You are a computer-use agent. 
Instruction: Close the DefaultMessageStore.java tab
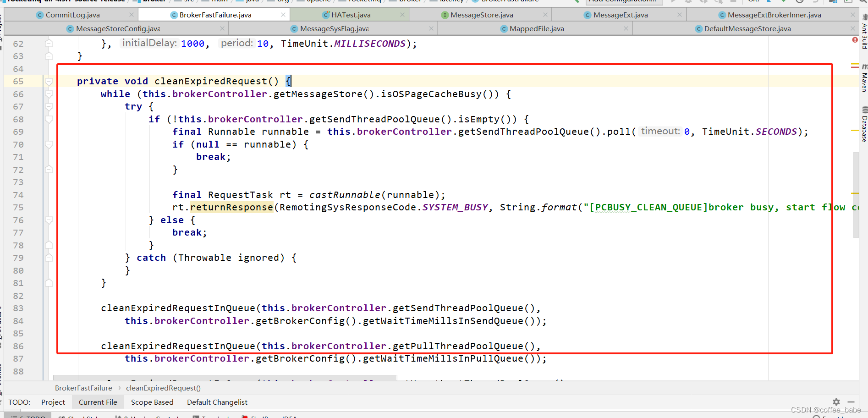[853, 28]
